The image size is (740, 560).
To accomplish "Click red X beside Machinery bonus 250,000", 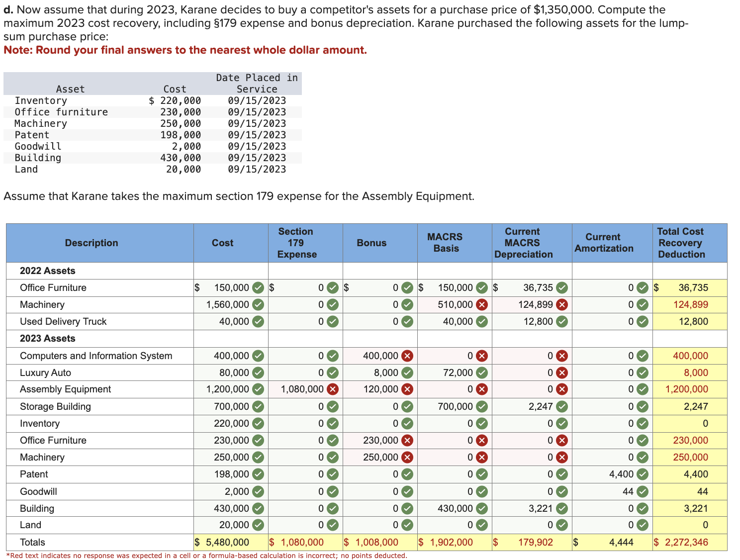I will point(407,457).
